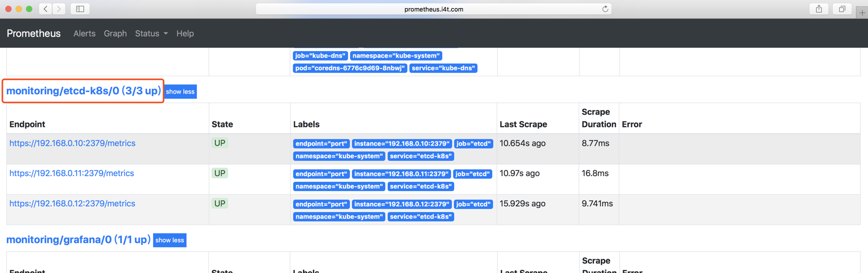
Task: Click the browser forward arrow button
Action: click(59, 9)
